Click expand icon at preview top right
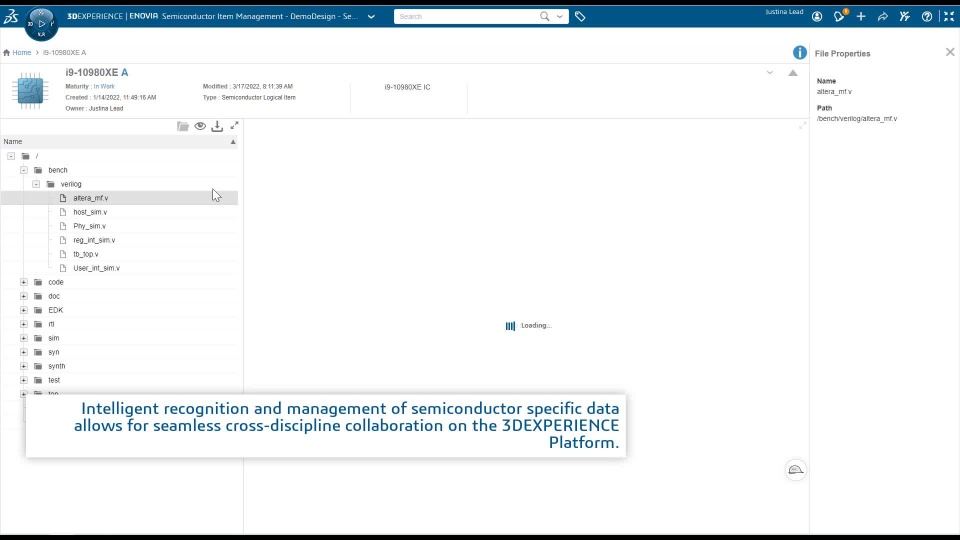 point(803,126)
